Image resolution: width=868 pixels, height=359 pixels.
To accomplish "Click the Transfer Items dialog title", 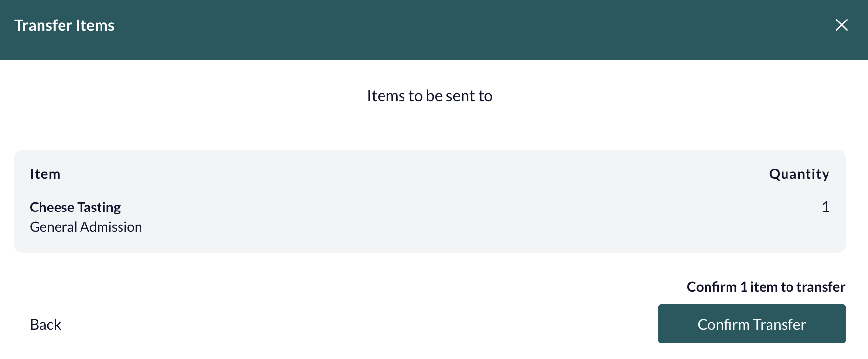I will pyautogui.click(x=64, y=25).
